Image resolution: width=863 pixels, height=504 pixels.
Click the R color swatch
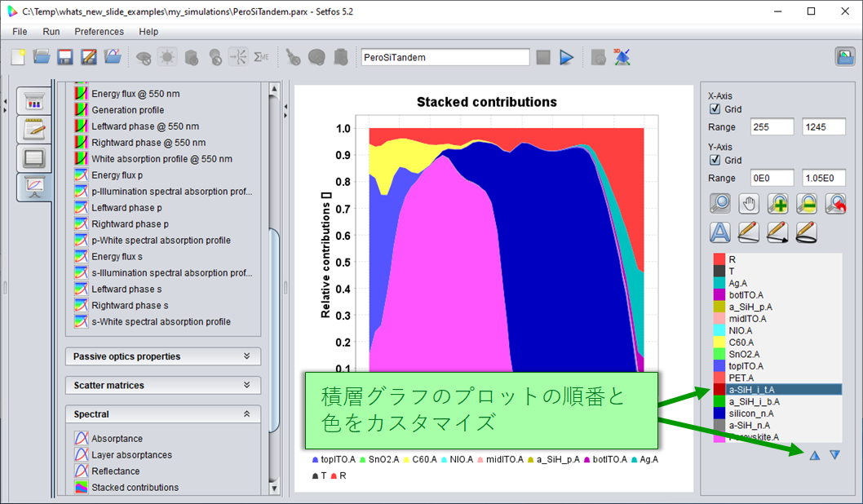click(x=719, y=259)
